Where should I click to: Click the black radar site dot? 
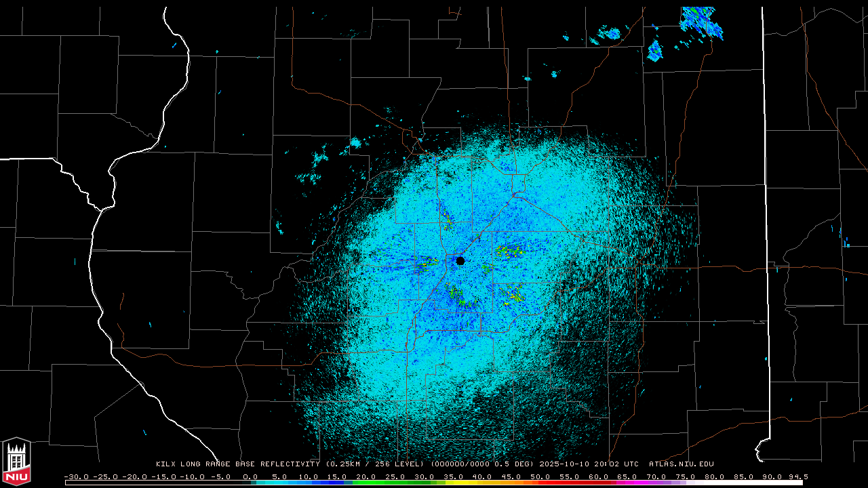pyautogui.click(x=460, y=261)
